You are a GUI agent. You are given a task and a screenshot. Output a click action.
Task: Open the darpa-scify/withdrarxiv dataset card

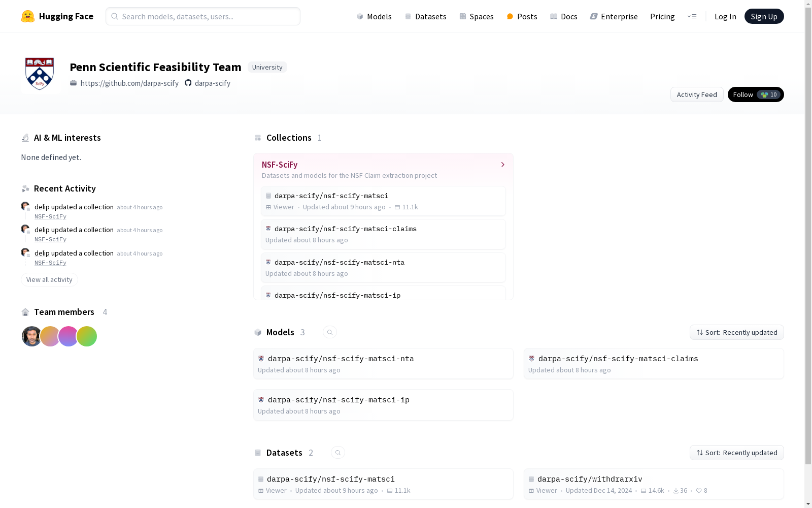tap(654, 484)
